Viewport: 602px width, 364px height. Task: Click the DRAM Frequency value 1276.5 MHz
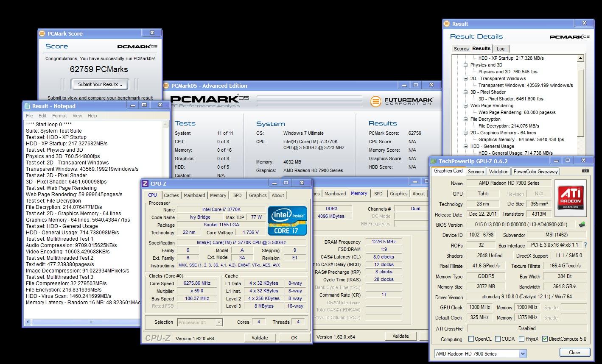point(384,242)
